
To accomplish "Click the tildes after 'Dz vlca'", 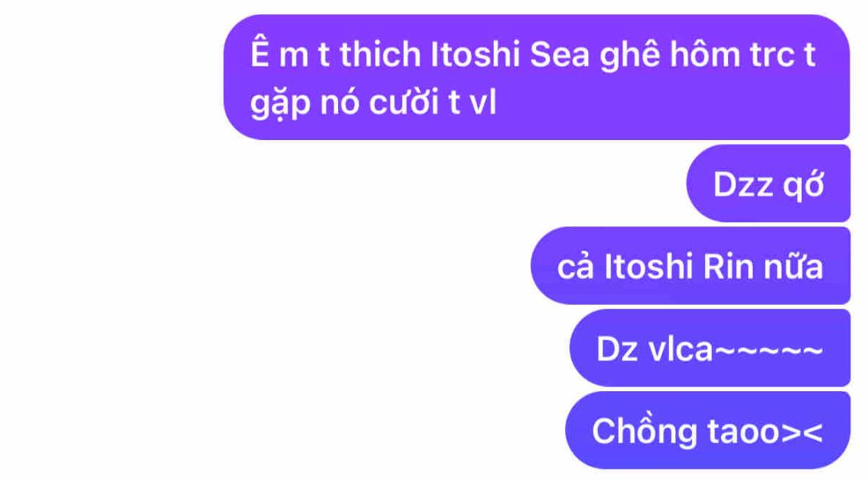I will coord(768,350).
